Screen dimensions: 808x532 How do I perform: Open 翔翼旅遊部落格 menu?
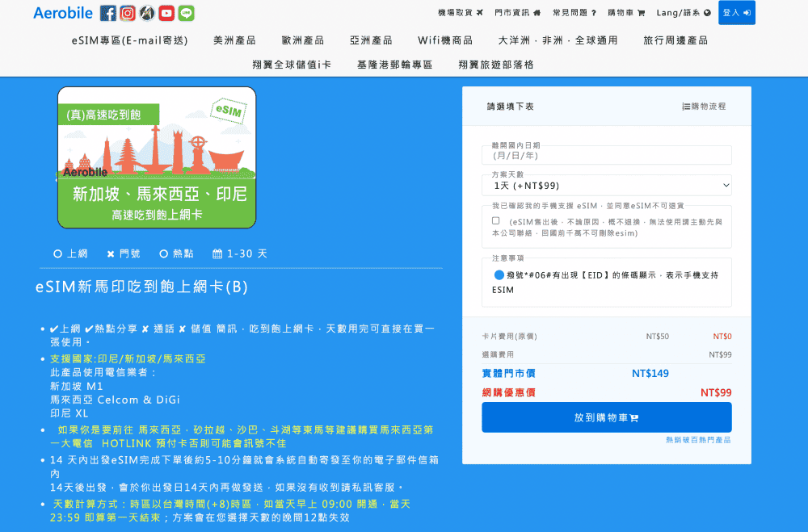coord(496,65)
